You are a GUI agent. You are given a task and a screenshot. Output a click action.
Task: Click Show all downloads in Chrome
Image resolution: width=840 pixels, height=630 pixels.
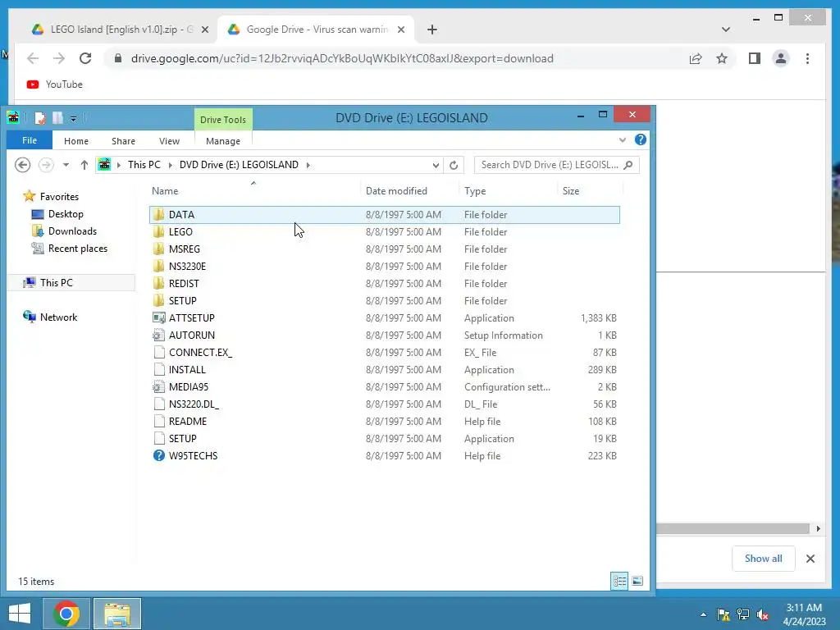click(x=763, y=558)
